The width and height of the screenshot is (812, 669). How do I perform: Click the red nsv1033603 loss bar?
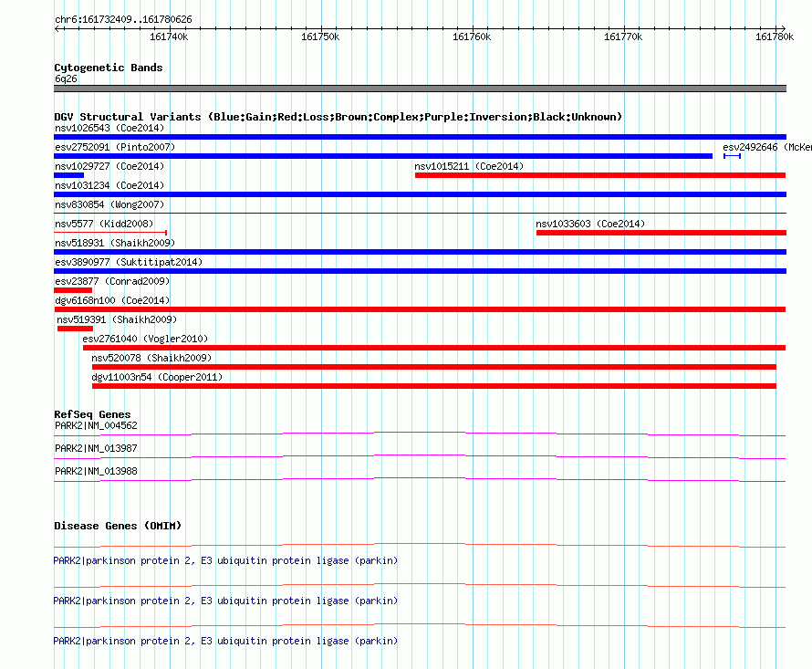coord(661,233)
